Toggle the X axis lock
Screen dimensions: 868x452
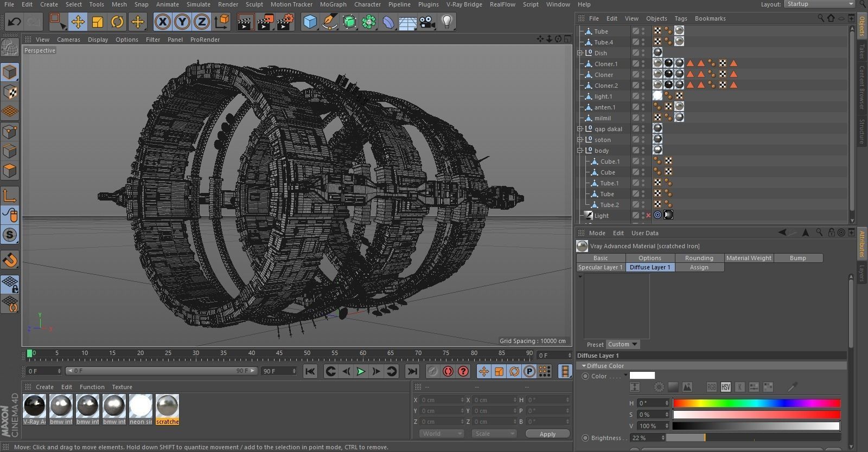162,22
